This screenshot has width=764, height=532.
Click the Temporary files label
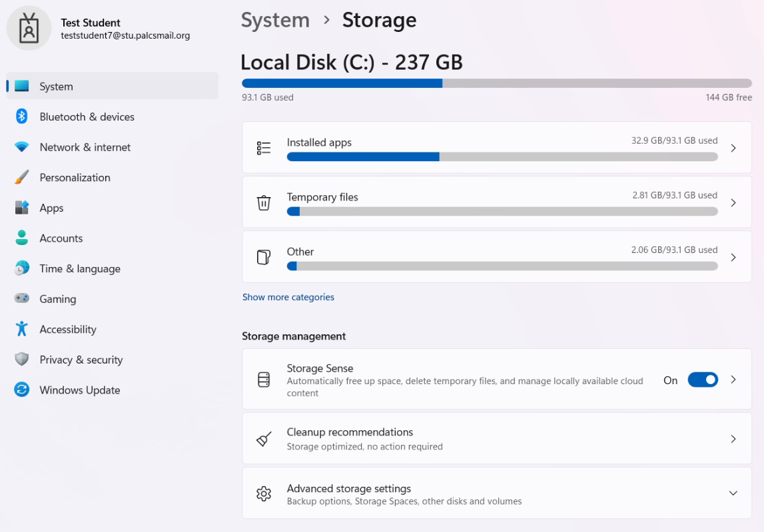322,197
